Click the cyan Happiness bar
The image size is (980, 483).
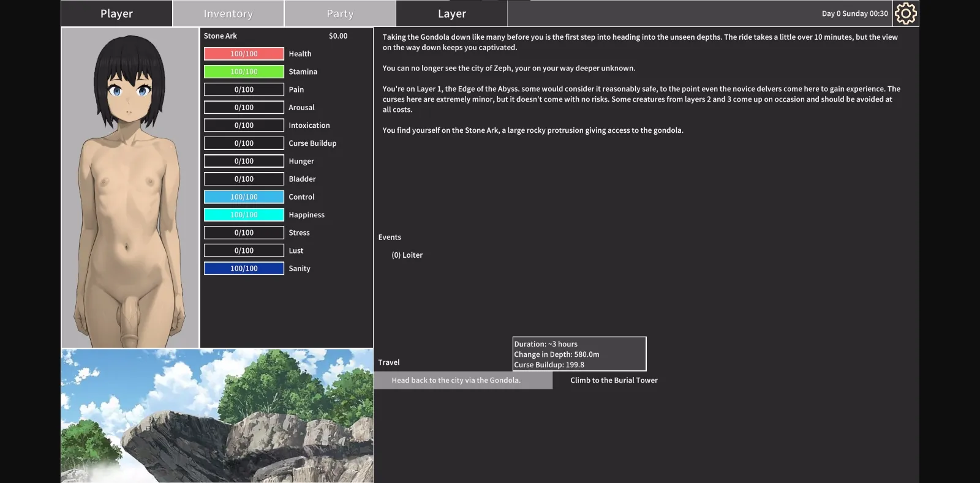coord(244,215)
